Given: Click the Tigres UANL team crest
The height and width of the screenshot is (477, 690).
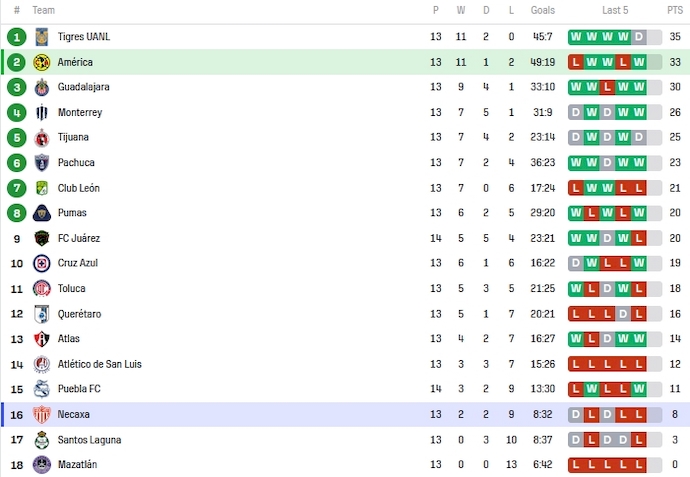Looking at the screenshot, I should click(x=42, y=37).
